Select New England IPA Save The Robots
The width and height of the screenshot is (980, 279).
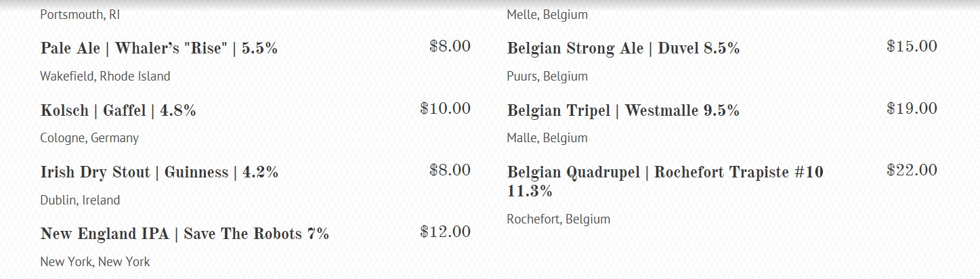coord(184,234)
